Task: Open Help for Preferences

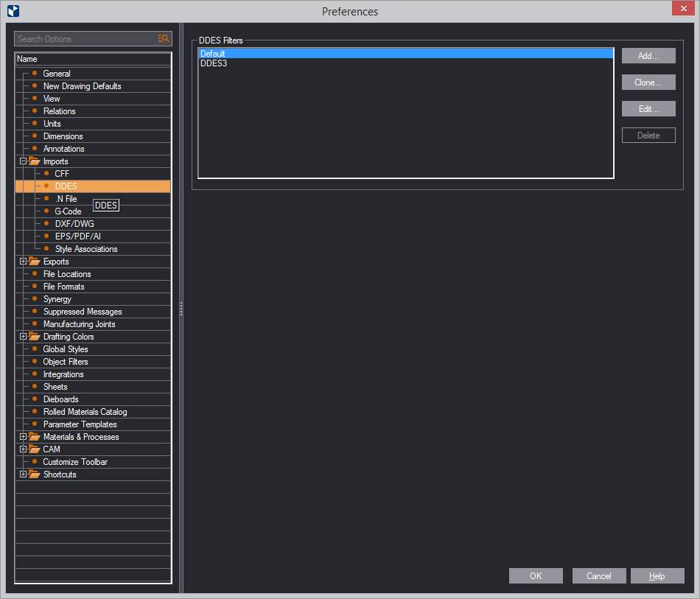Action: point(657,575)
